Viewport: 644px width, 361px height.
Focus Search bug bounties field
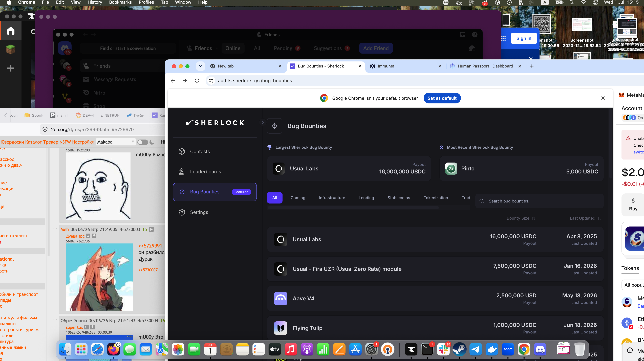(x=539, y=201)
